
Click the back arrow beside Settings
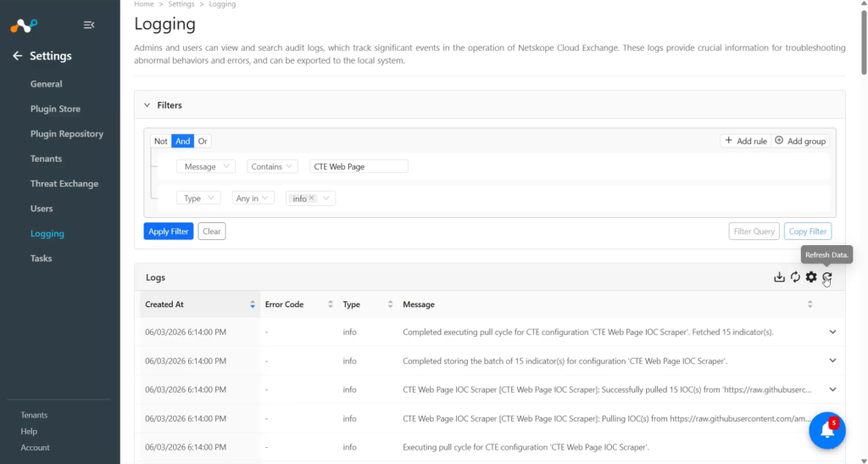click(17, 56)
